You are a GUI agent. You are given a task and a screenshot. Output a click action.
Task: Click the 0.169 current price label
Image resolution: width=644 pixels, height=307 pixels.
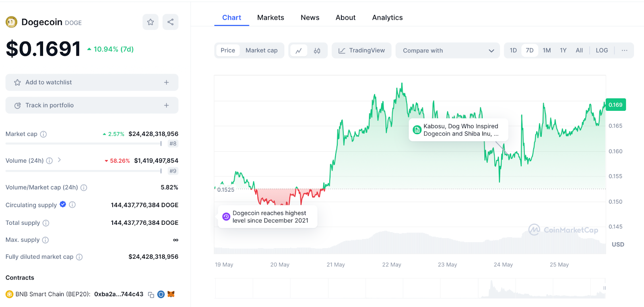tap(615, 105)
